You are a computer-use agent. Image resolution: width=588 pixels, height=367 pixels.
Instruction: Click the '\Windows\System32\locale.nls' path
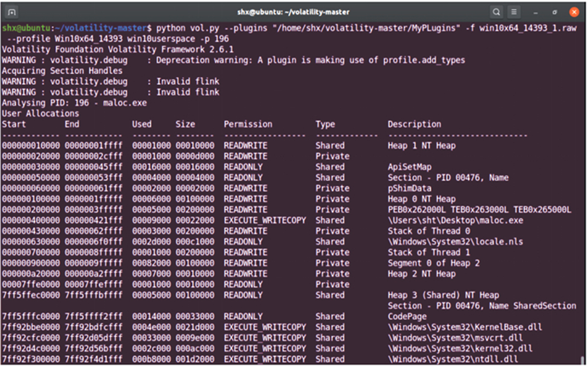(x=455, y=242)
